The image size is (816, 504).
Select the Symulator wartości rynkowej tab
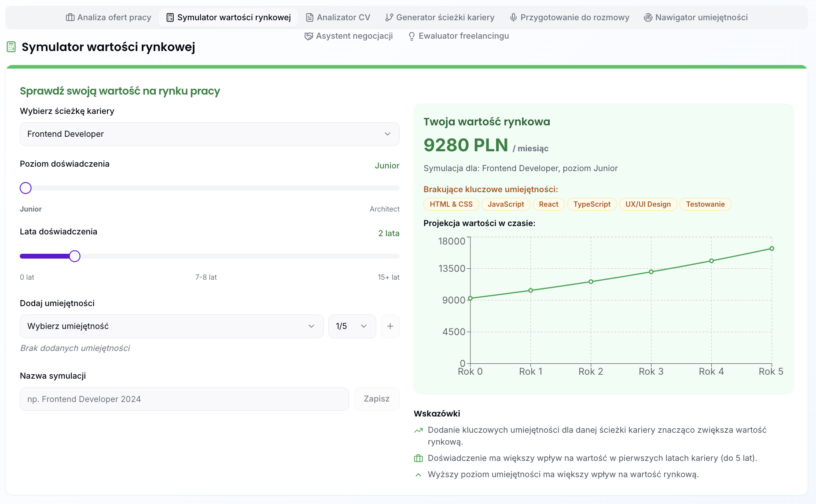tap(228, 18)
